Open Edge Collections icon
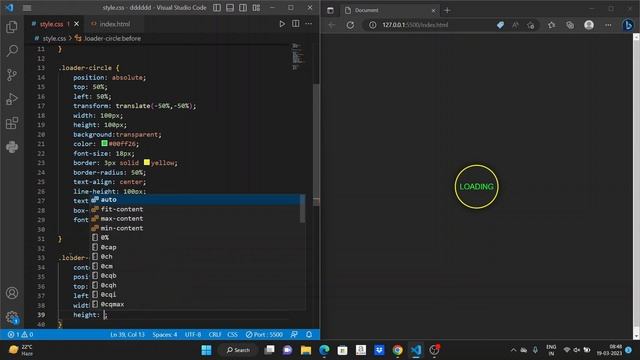Screen dimensions: 640x360 (x=570, y=25)
